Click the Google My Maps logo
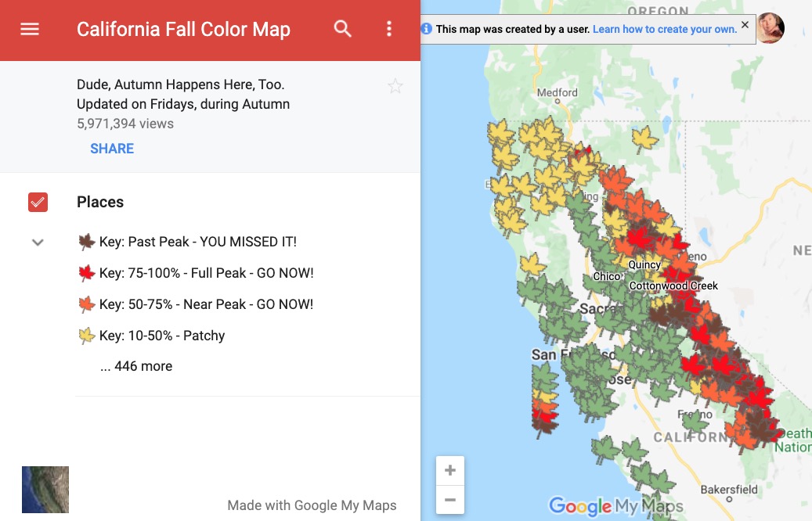Image resolution: width=812 pixels, height=521 pixels. pos(615,505)
